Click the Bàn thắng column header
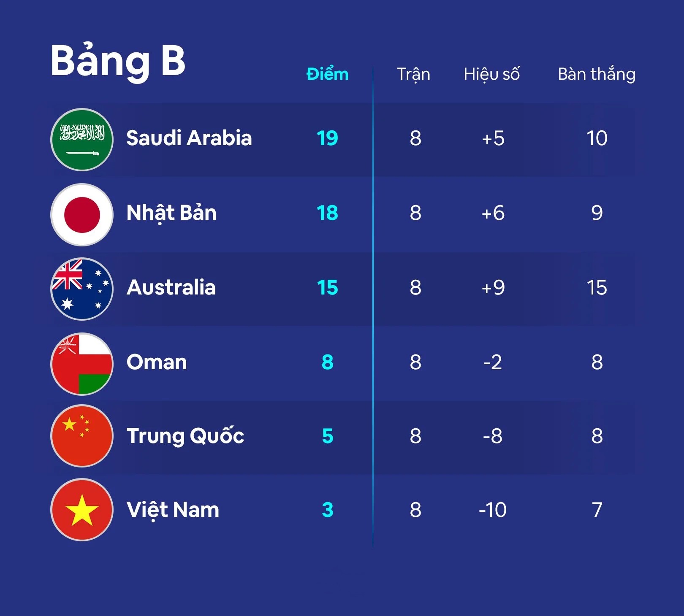684x616 pixels. pos(596,74)
